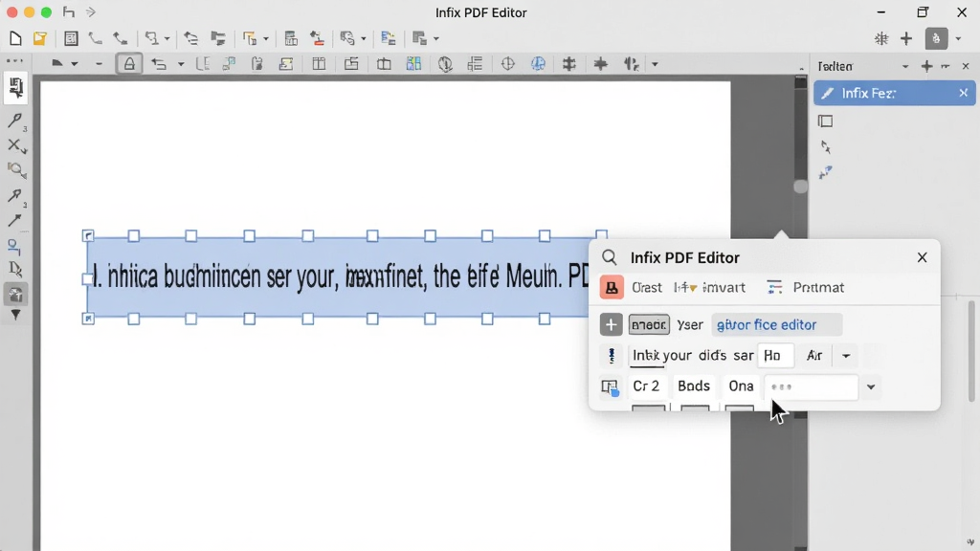Click the search icon in the popup
The height and width of the screenshot is (551, 980).
[610, 257]
